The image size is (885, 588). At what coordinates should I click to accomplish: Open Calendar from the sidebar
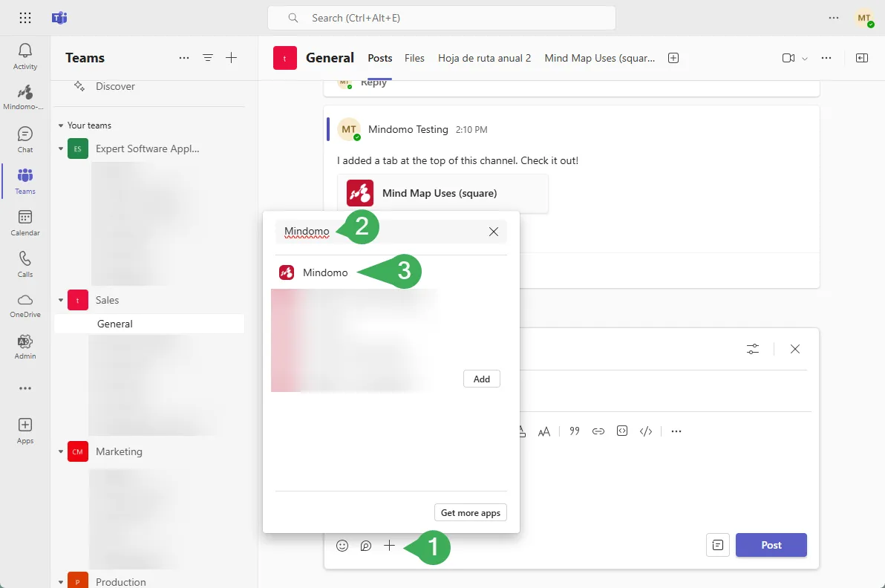click(x=25, y=223)
